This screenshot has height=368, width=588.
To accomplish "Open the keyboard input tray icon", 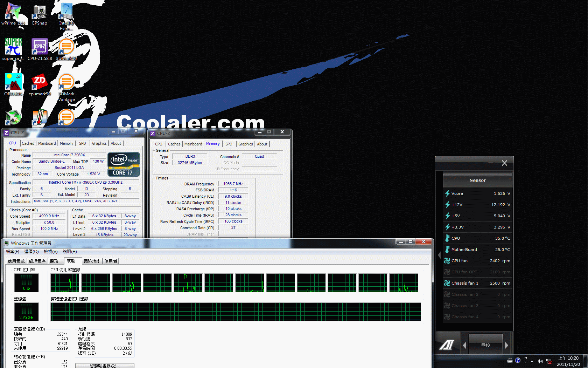I will 510,360.
